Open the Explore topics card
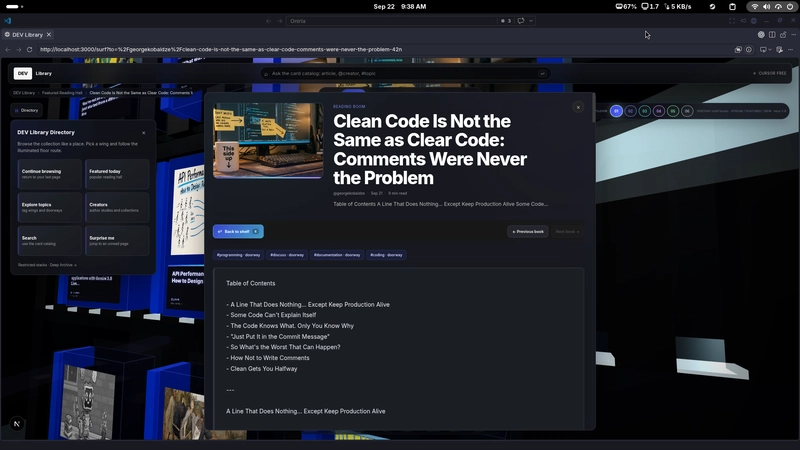Image resolution: width=800 pixels, height=450 pixels. click(x=49, y=207)
